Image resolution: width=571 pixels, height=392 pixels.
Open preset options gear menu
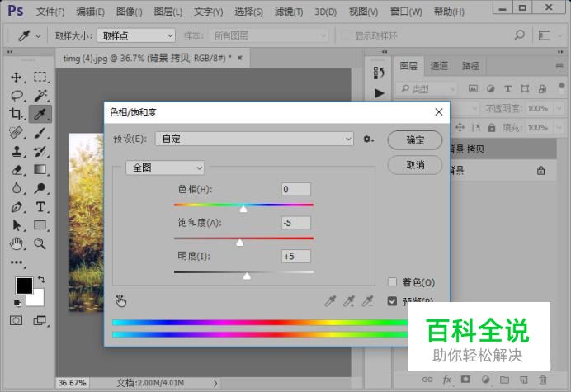point(368,139)
